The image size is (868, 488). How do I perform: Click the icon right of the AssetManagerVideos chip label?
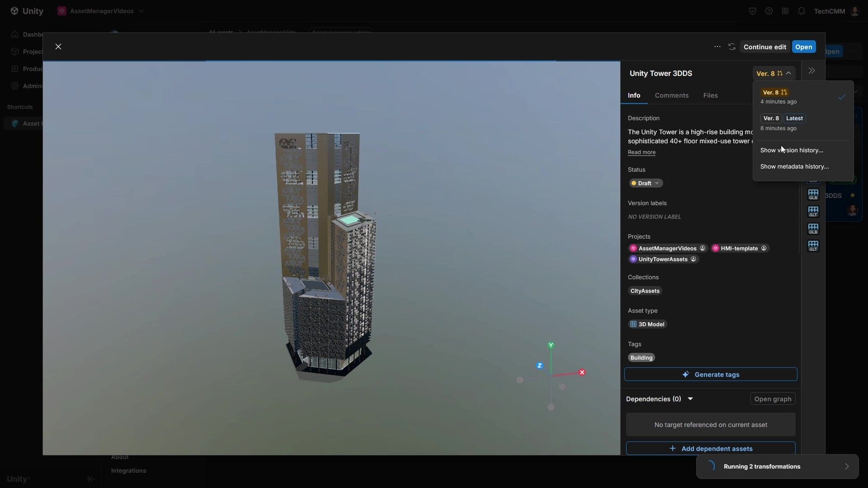click(x=703, y=248)
